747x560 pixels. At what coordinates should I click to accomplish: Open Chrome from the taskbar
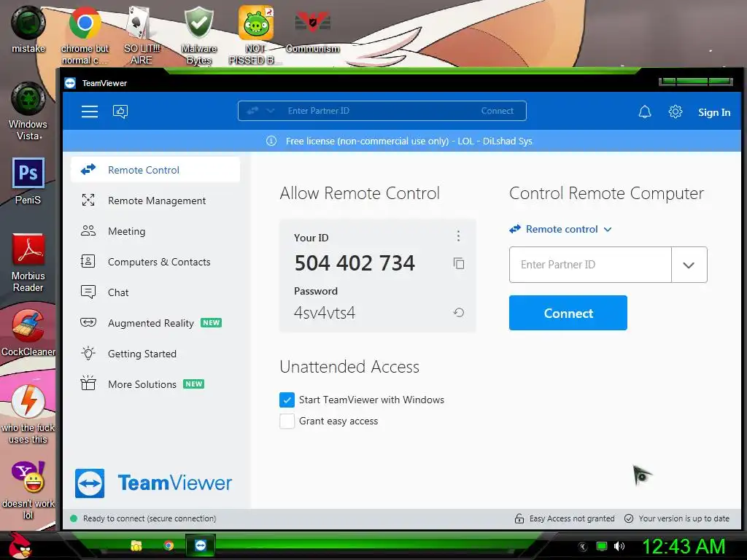pos(169,545)
